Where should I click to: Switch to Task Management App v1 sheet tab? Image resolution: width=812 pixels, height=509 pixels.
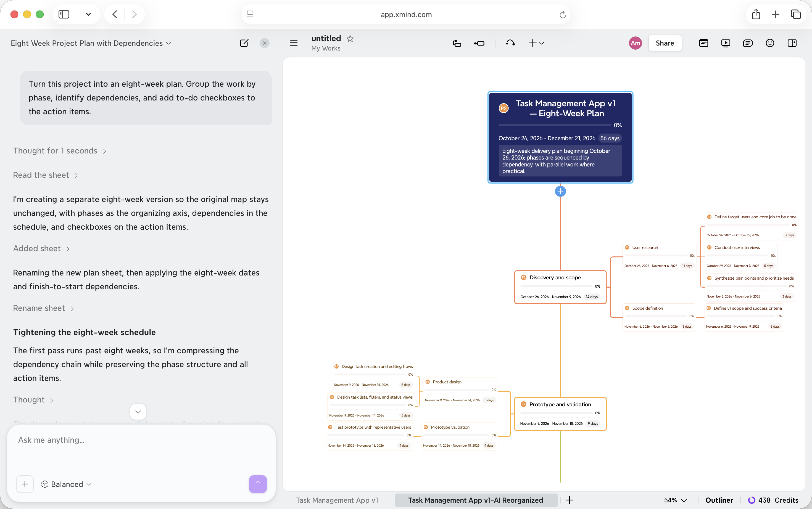click(x=337, y=500)
